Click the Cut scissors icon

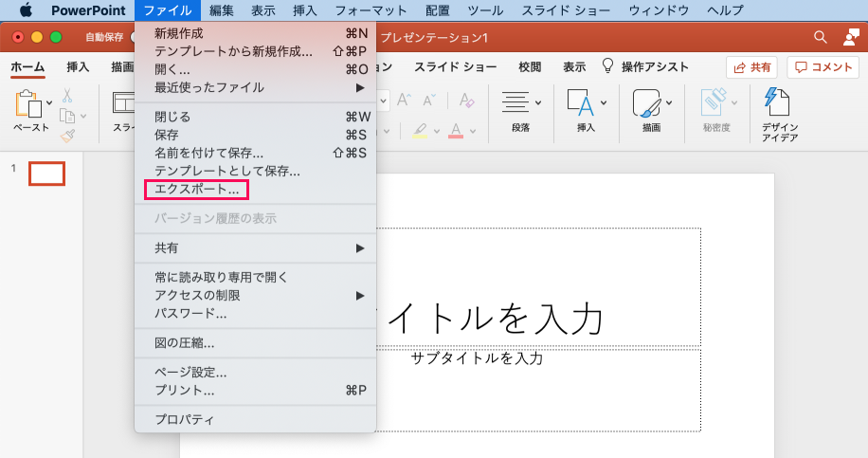tap(67, 95)
